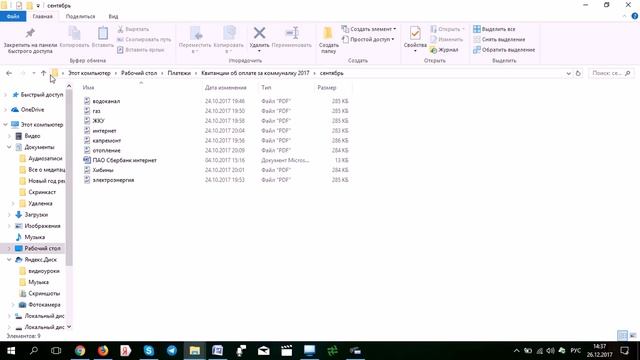Open Yandex browser from taskbar
The image size is (640, 360).
pyautogui.click(x=126, y=351)
